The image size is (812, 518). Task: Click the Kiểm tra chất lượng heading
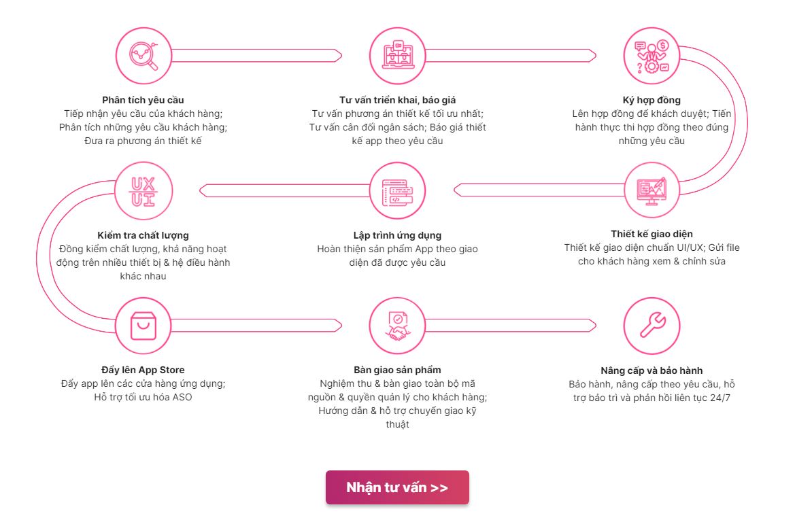pos(143,235)
